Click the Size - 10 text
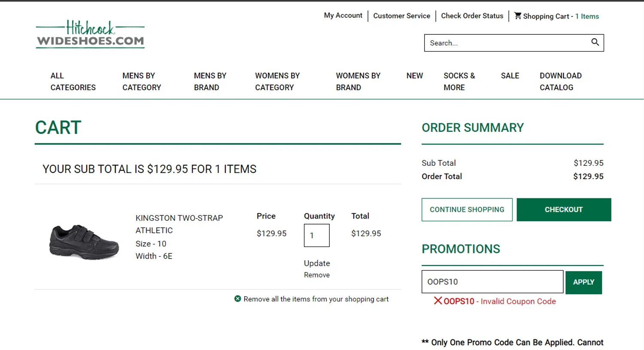 [151, 244]
